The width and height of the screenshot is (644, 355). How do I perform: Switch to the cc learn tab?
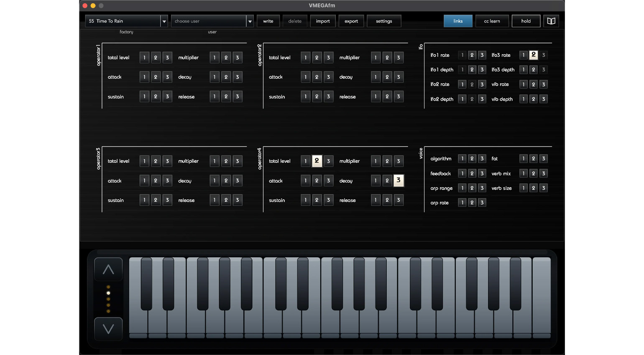(492, 21)
